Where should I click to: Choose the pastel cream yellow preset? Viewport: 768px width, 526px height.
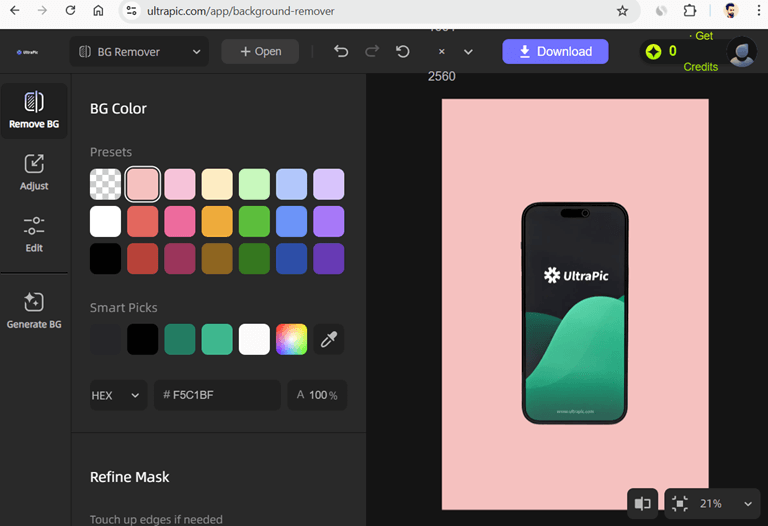217,184
